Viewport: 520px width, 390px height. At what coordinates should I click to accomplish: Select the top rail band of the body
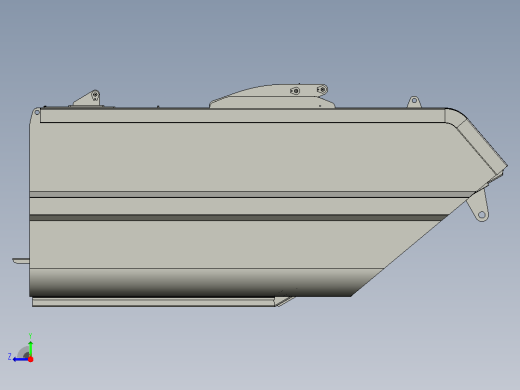pyautogui.click(x=242, y=116)
